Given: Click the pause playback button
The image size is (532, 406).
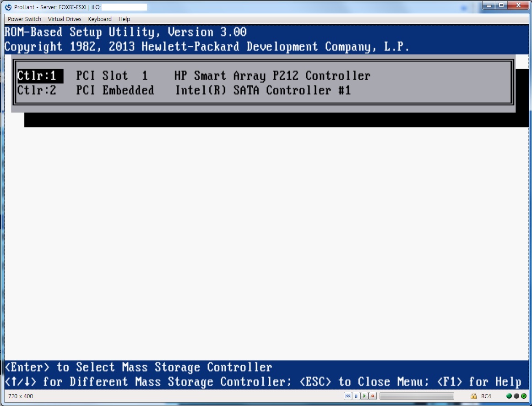Looking at the screenshot, I should [x=356, y=396].
